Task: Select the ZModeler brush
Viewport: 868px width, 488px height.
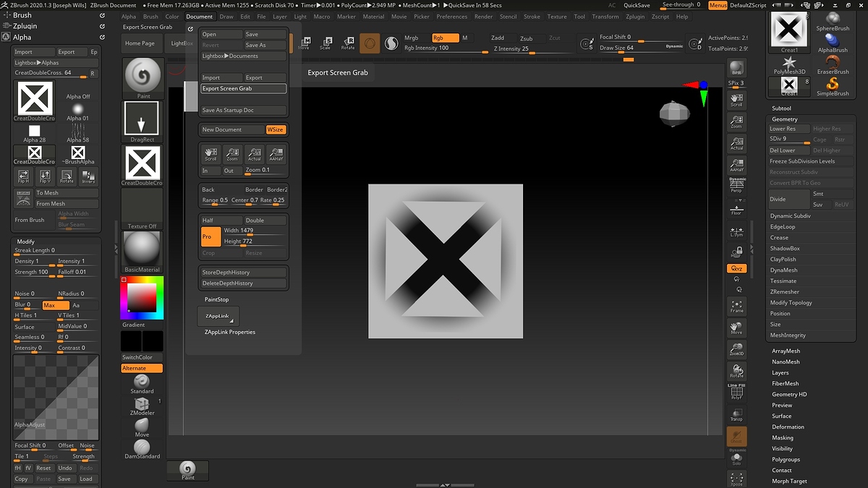Action: click(142, 407)
